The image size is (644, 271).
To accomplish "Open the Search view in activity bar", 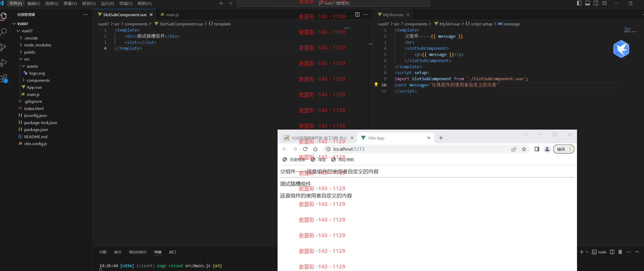I will (x=4, y=32).
